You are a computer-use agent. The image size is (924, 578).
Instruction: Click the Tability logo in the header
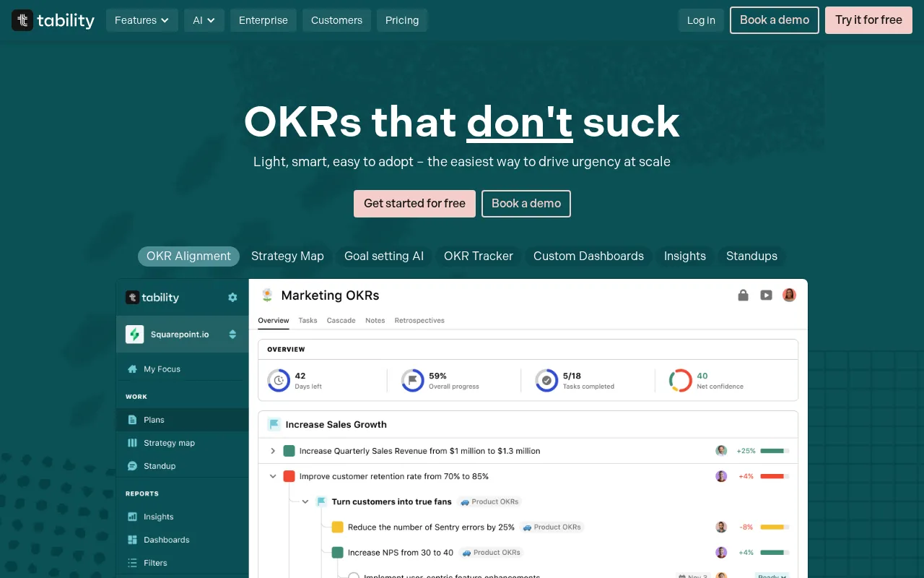53,20
